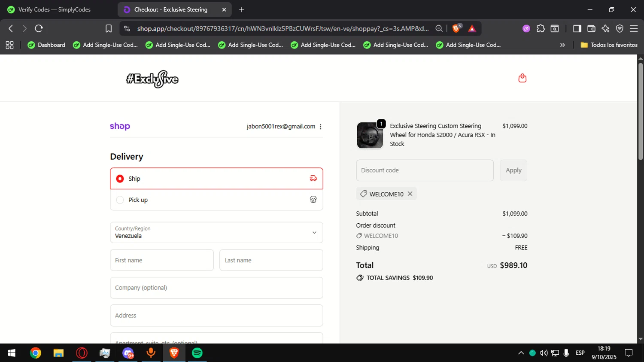
Task: Open Opera from the taskbar
Action: click(x=82, y=353)
